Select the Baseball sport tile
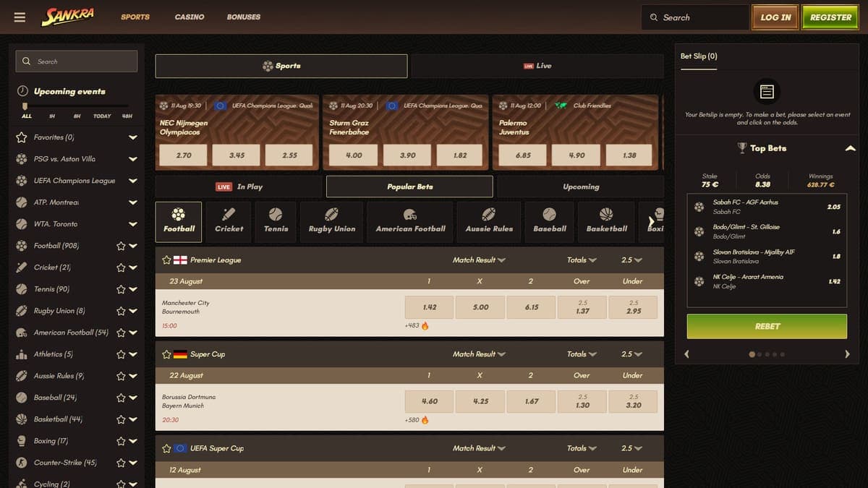 point(550,222)
